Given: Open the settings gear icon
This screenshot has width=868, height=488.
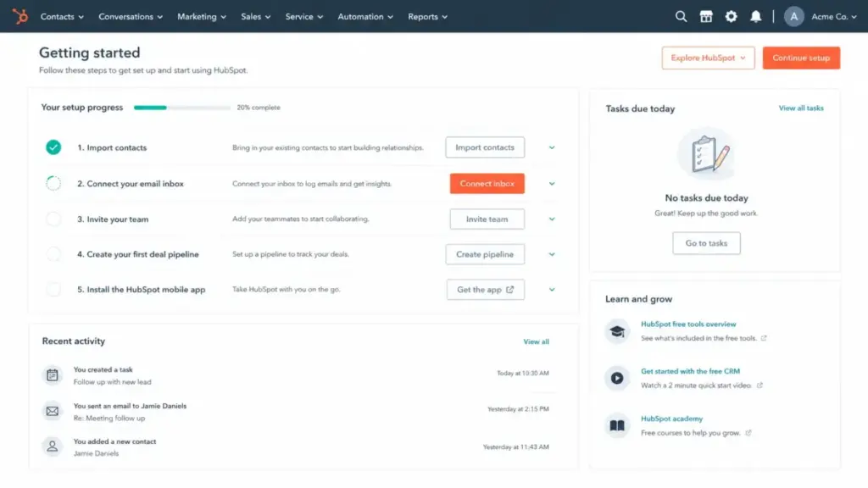Looking at the screenshot, I should pos(731,17).
